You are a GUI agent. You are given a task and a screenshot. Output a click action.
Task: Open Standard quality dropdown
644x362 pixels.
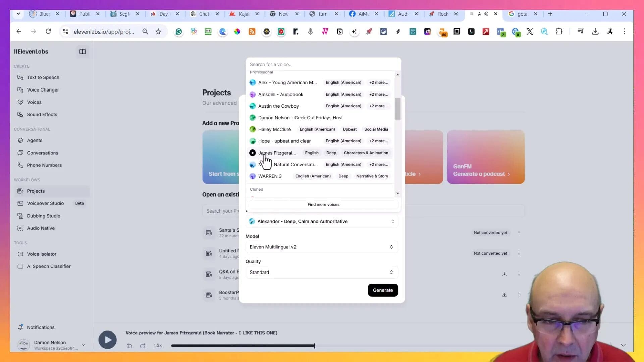[x=322, y=272]
